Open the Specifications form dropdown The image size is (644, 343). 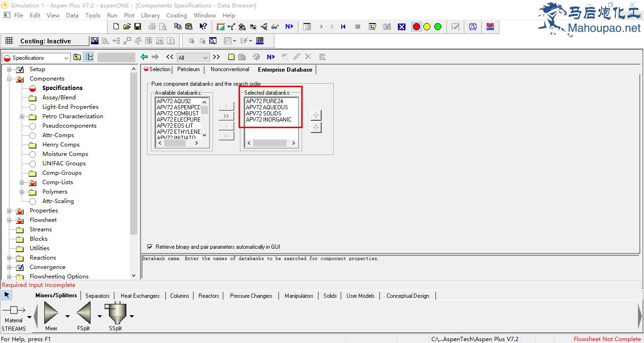click(66, 57)
